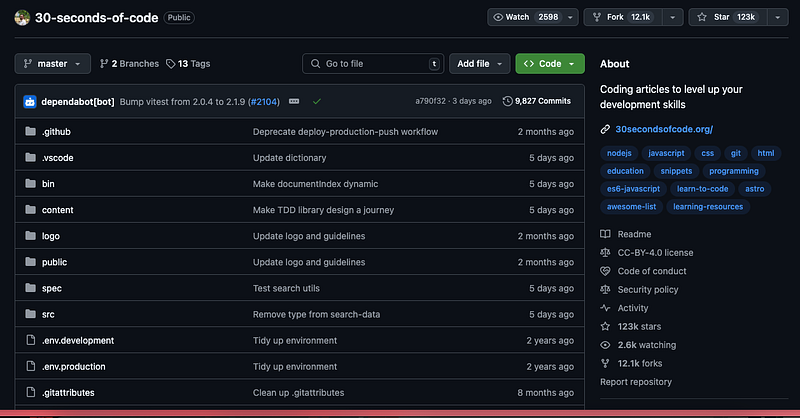Click the green commit status checkmark
Image resolution: width=800 pixels, height=418 pixels.
(317, 102)
